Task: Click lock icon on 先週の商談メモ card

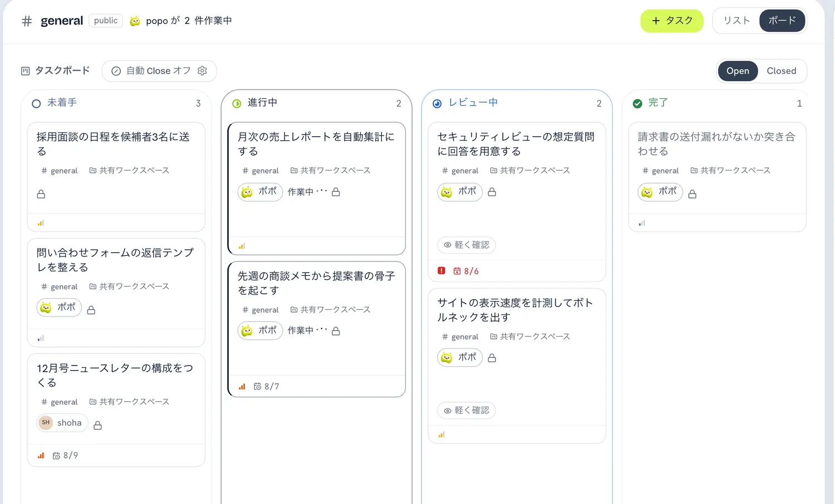Action: click(336, 331)
